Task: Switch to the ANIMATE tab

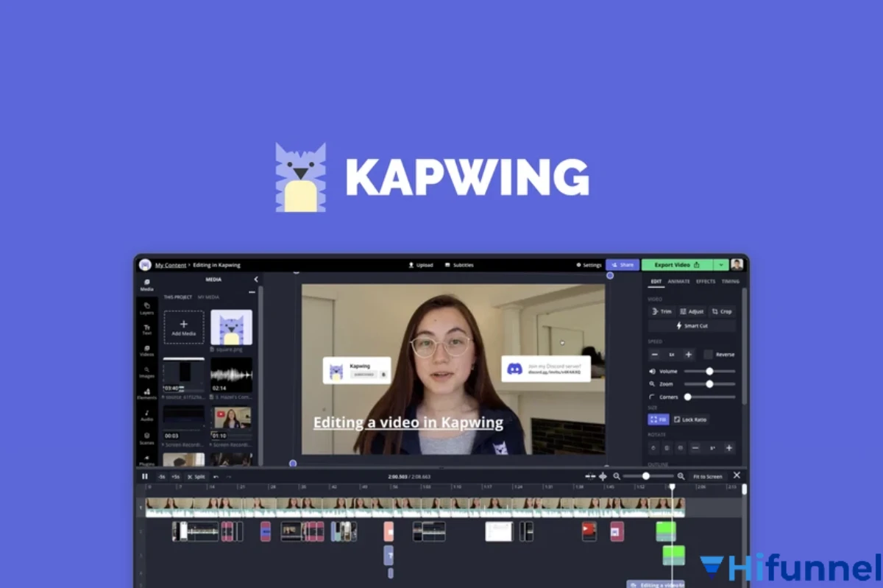Action: [x=678, y=281]
